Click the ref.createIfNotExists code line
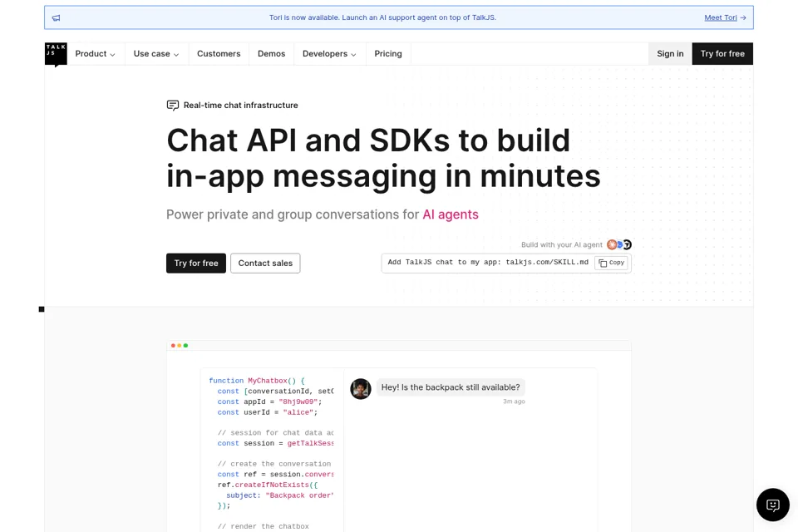Screen dimensions: 798x532 pyautogui.click(x=267, y=485)
